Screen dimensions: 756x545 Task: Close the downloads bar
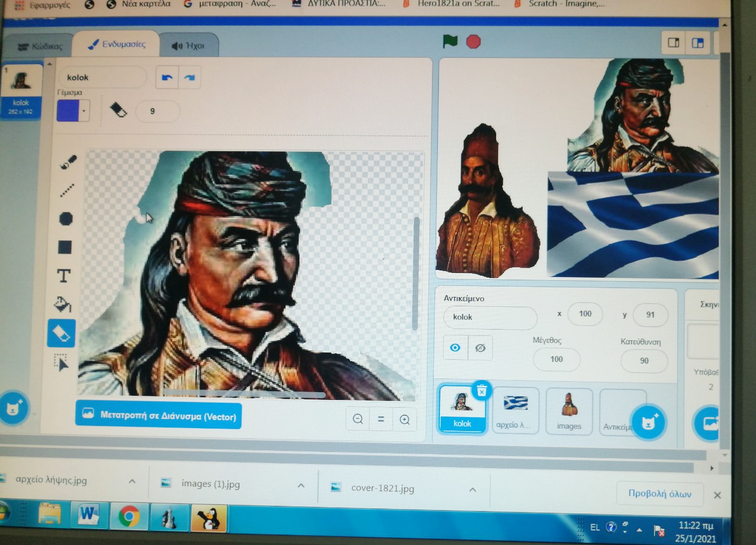click(718, 495)
